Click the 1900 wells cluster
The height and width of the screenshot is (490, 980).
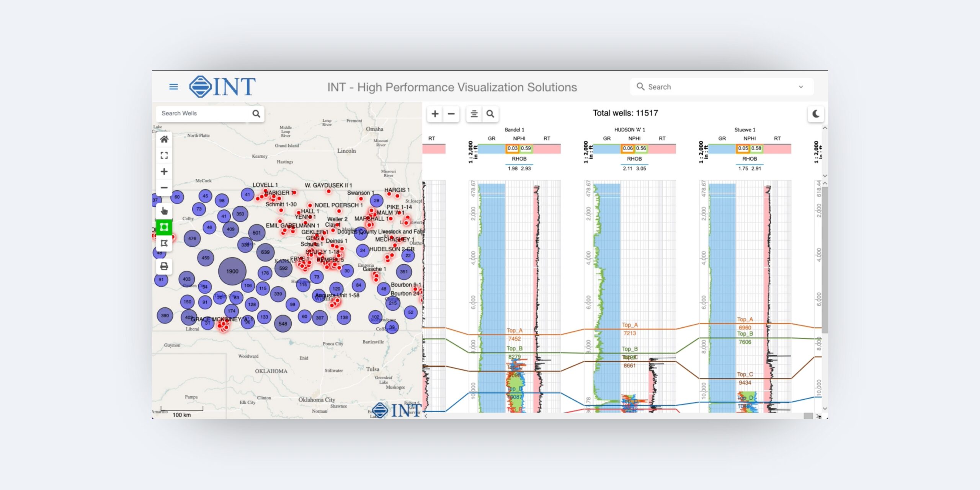tap(232, 271)
